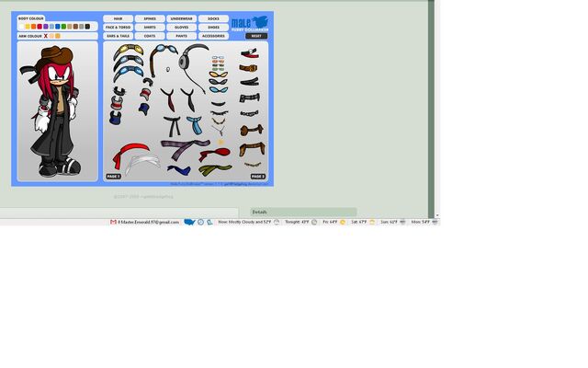Select the blue-tinted sunglasses
Image resolution: width=588 pixels, height=368 pixels.
pos(219,90)
